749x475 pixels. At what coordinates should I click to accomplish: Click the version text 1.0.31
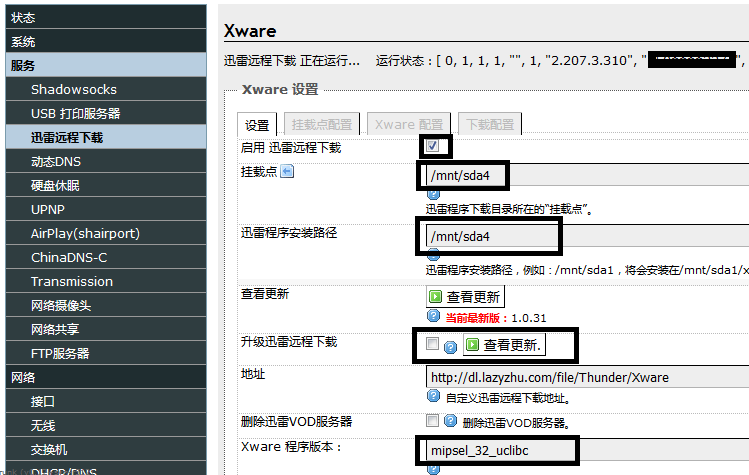pyautogui.click(x=528, y=318)
